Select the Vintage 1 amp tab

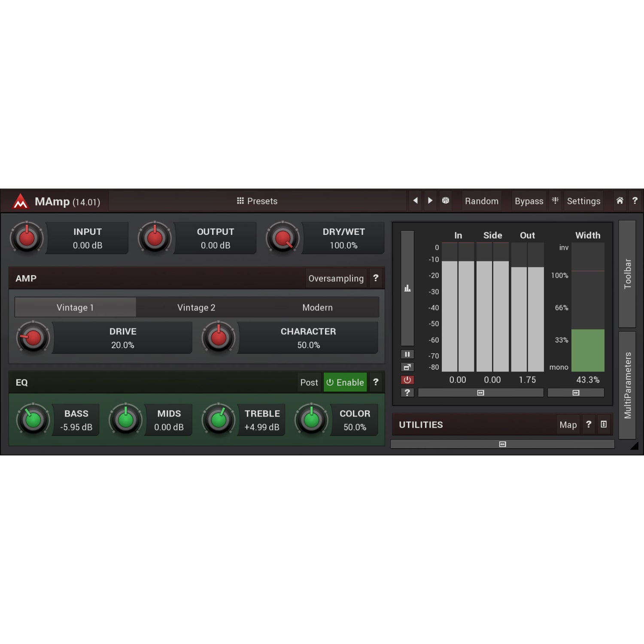(75, 307)
